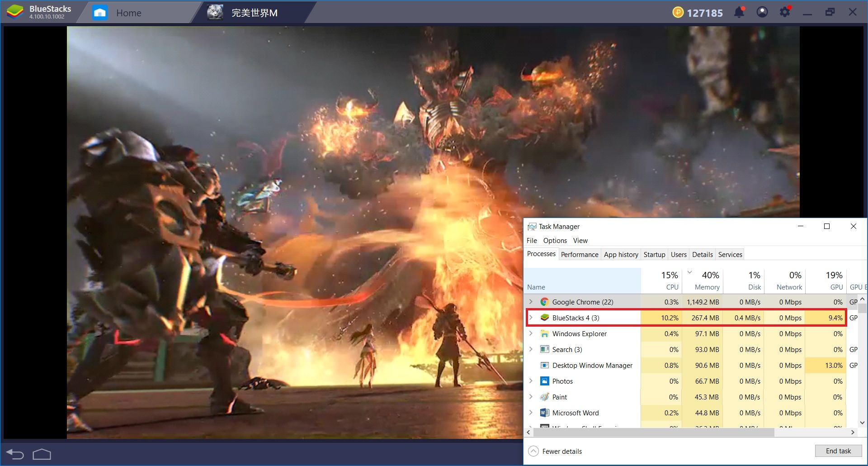Click the 13.0% GPU value
868x466 pixels.
click(x=834, y=365)
